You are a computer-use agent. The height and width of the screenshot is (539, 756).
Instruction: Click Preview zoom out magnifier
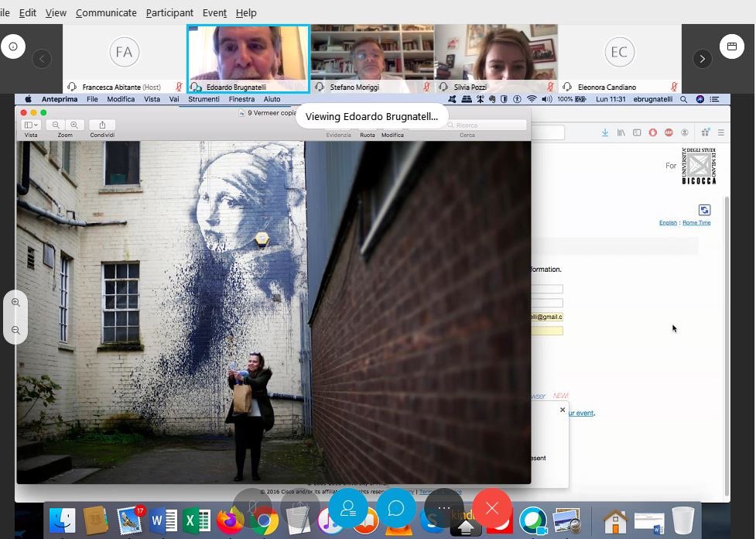click(56, 125)
